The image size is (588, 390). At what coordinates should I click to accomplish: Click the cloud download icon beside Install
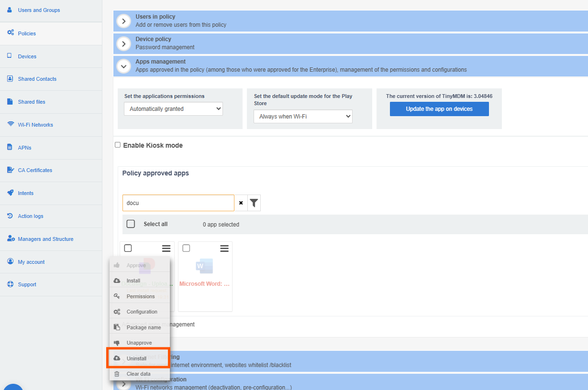pyautogui.click(x=117, y=281)
